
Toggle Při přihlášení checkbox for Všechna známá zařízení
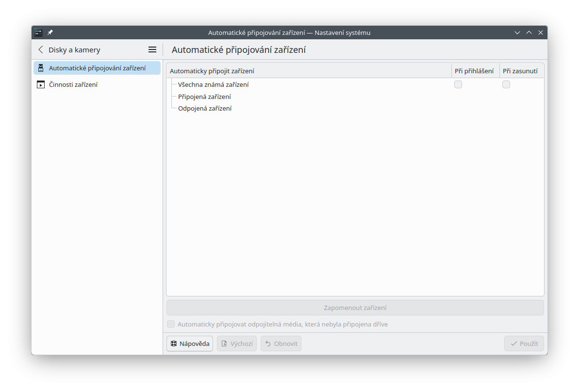click(458, 84)
